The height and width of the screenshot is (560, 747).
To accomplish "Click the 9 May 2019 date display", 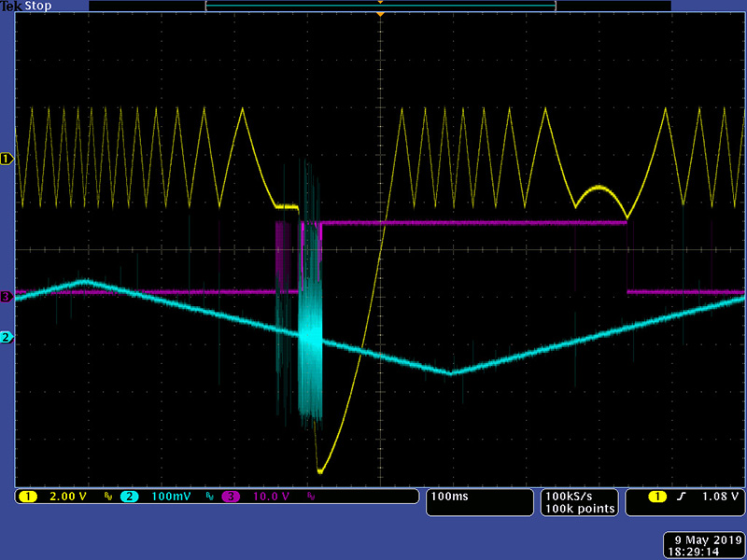I will point(704,539).
